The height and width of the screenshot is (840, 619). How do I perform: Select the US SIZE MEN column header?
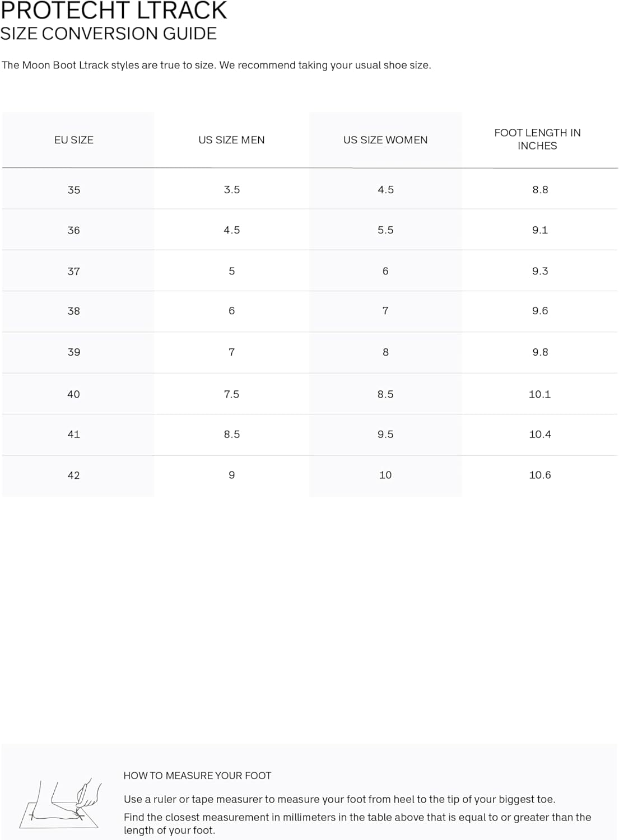pyautogui.click(x=231, y=140)
